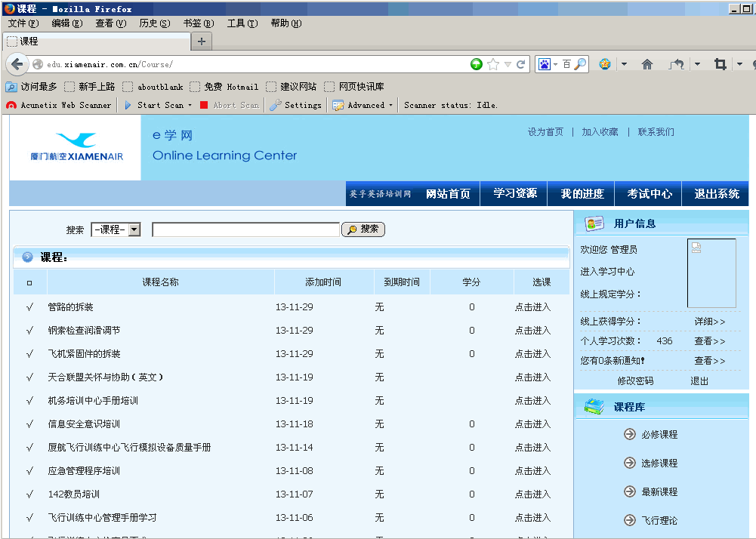Expand dropdown arrow left of crop icon
756x539 pixels.
697,64
